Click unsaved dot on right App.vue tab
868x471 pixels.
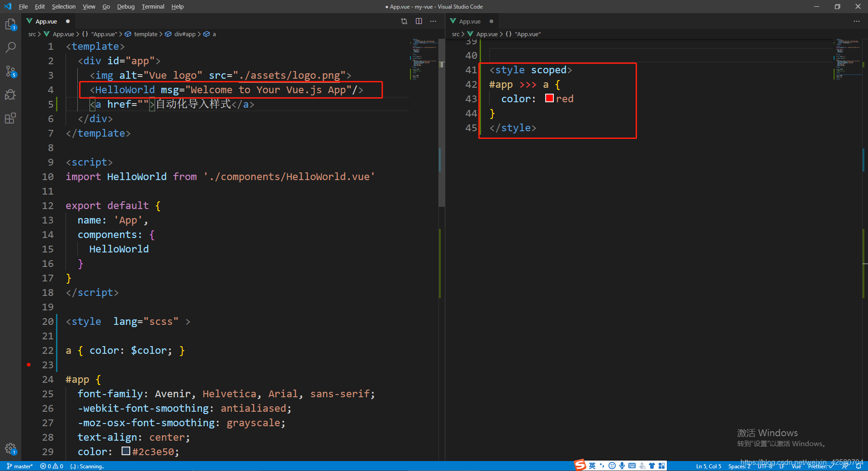tap(491, 21)
